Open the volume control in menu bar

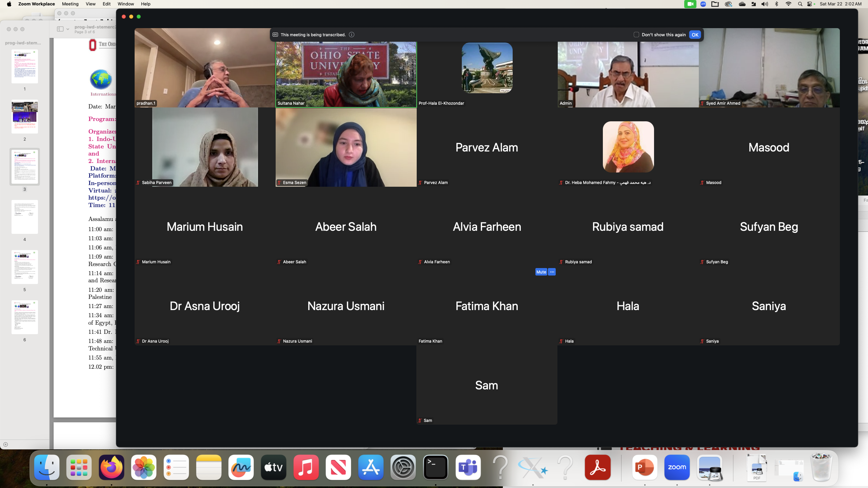[x=765, y=4]
